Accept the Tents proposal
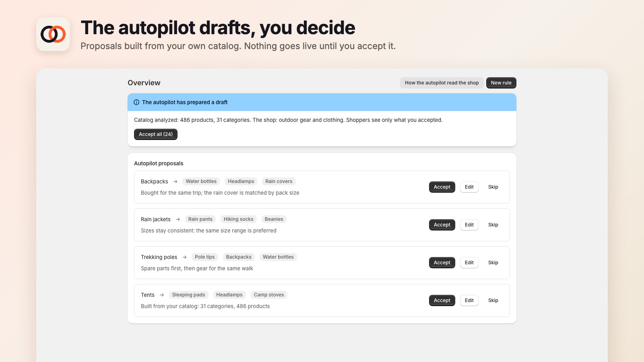This screenshot has height=362, width=644. click(442, 300)
